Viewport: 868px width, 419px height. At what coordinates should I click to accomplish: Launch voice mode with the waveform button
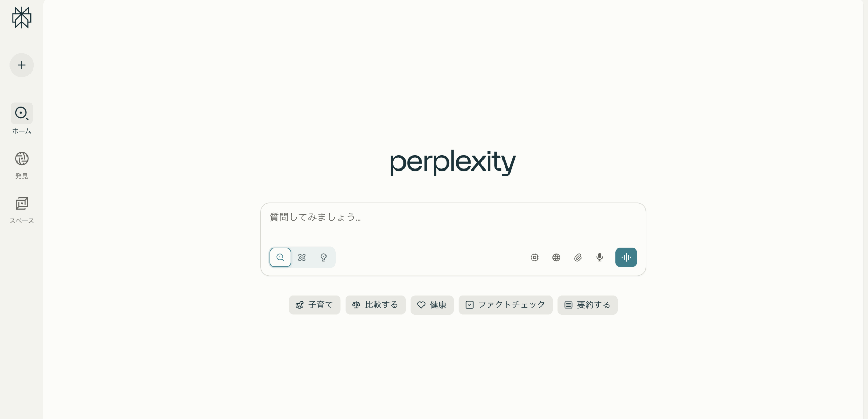(x=626, y=257)
